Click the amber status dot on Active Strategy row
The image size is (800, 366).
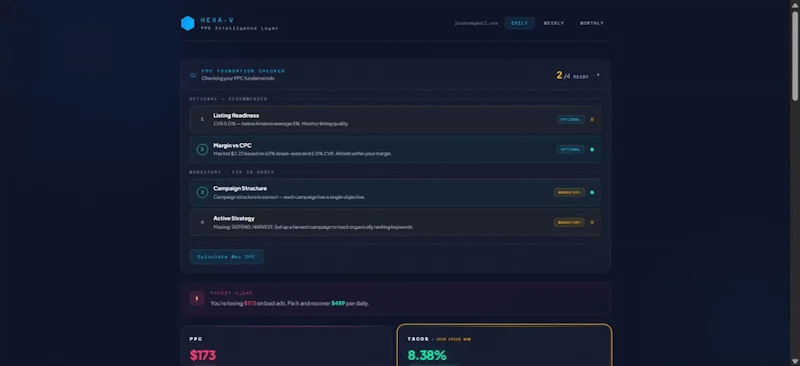[592, 222]
